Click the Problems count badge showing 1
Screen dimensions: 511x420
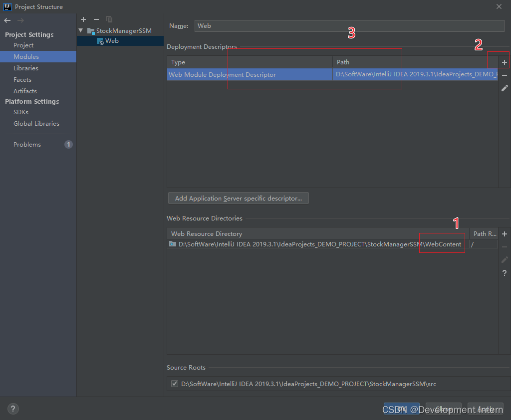(x=68, y=144)
